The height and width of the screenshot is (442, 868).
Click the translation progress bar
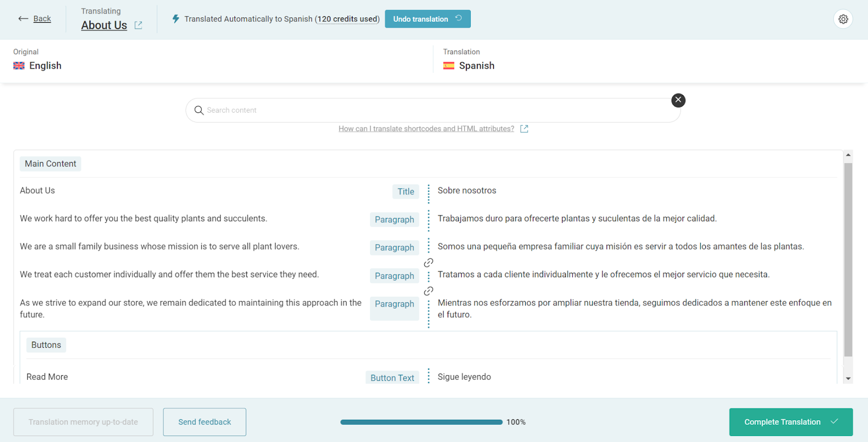point(422,422)
